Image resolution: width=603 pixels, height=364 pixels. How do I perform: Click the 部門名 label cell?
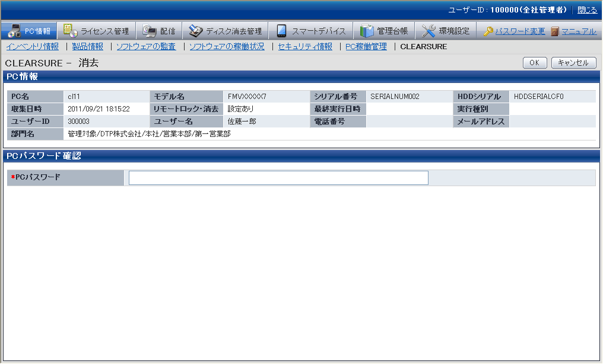36,133
